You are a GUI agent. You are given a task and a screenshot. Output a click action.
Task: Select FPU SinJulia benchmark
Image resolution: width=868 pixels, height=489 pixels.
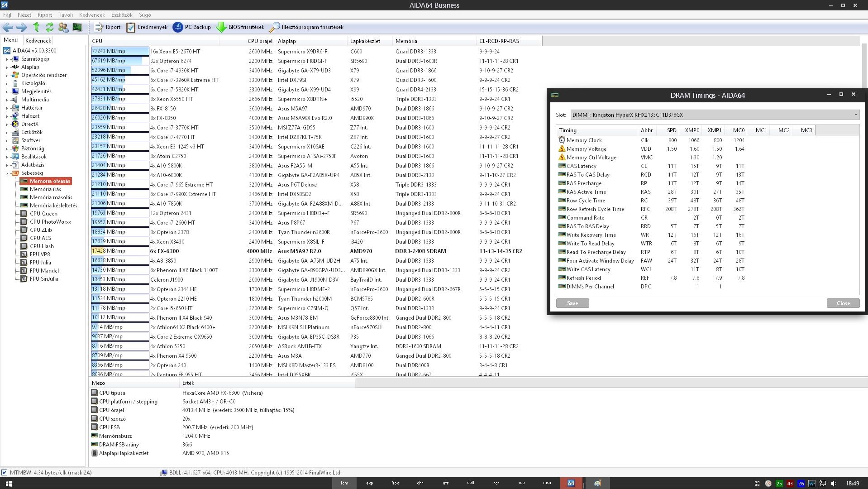(44, 279)
